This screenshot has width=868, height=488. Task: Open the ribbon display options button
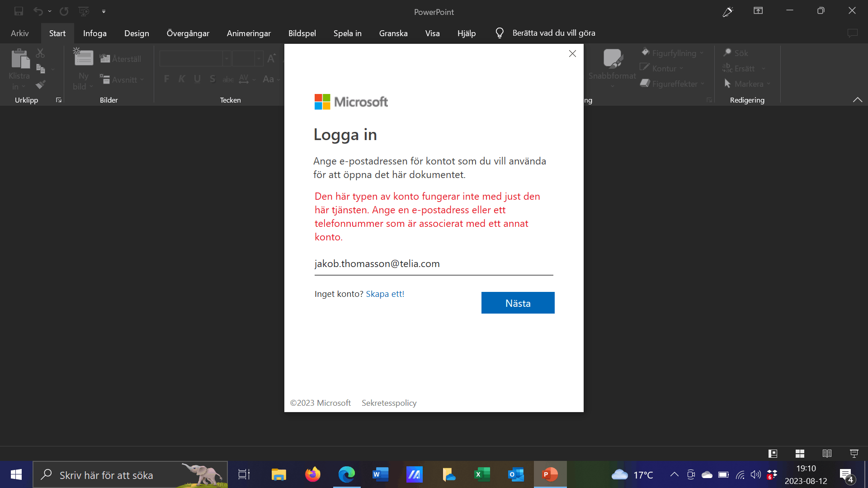coord(758,11)
